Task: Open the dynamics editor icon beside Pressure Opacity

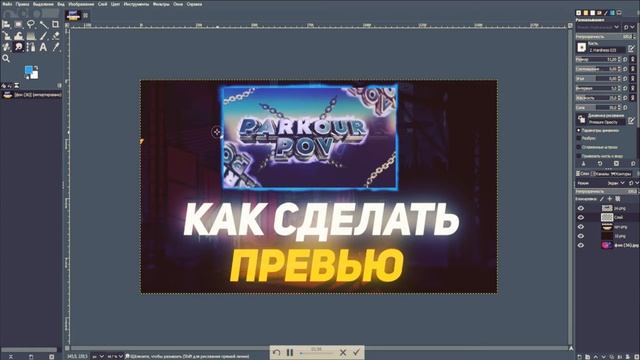Action: click(x=631, y=120)
